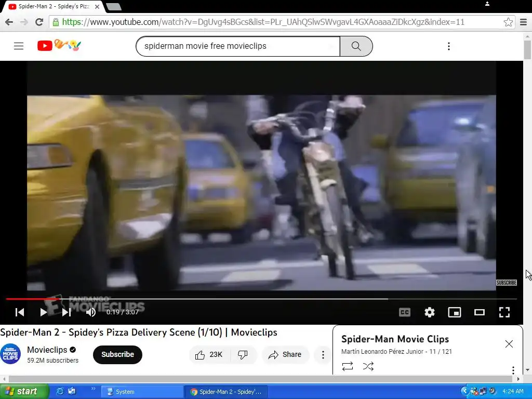The width and height of the screenshot is (532, 399).
Task: Expand quick launch chevron
Action: point(94,389)
